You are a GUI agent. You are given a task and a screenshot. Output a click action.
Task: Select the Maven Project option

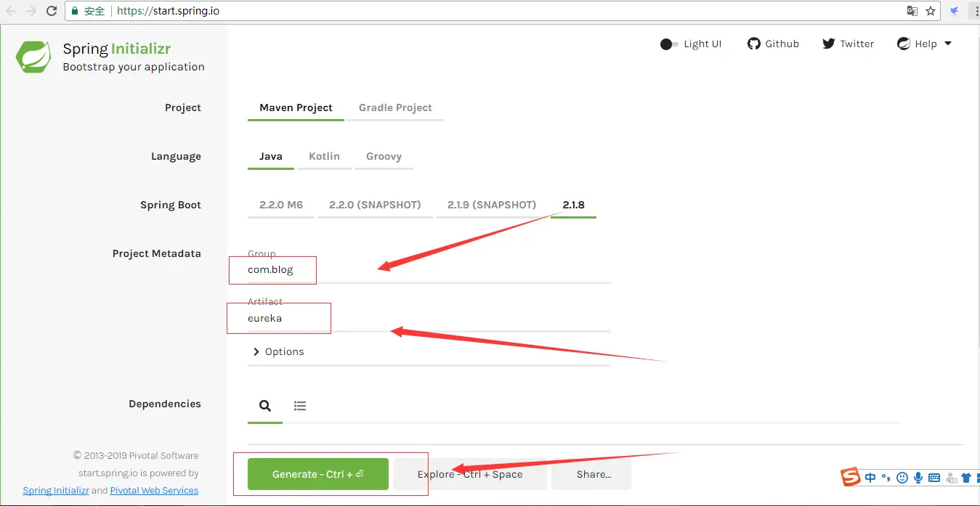(296, 107)
